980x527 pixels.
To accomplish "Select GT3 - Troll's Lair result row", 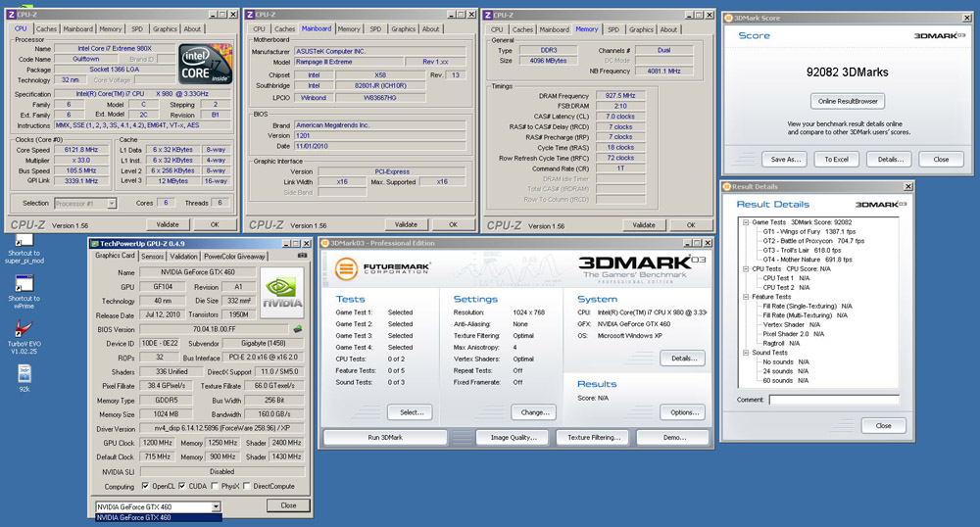I will click(x=802, y=251).
